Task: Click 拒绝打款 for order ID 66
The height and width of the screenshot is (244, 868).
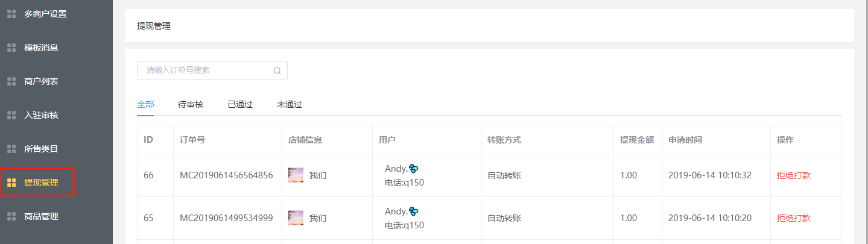Action: pos(793,175)
